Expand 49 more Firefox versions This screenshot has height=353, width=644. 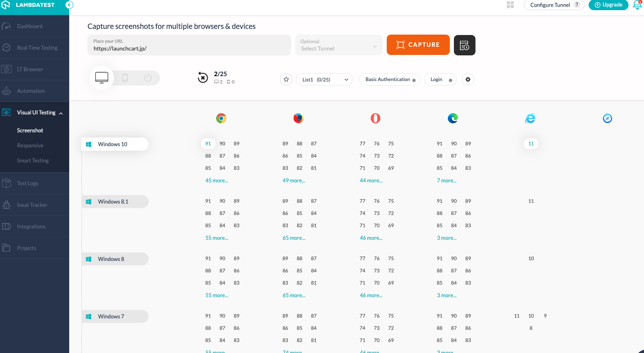294,180
